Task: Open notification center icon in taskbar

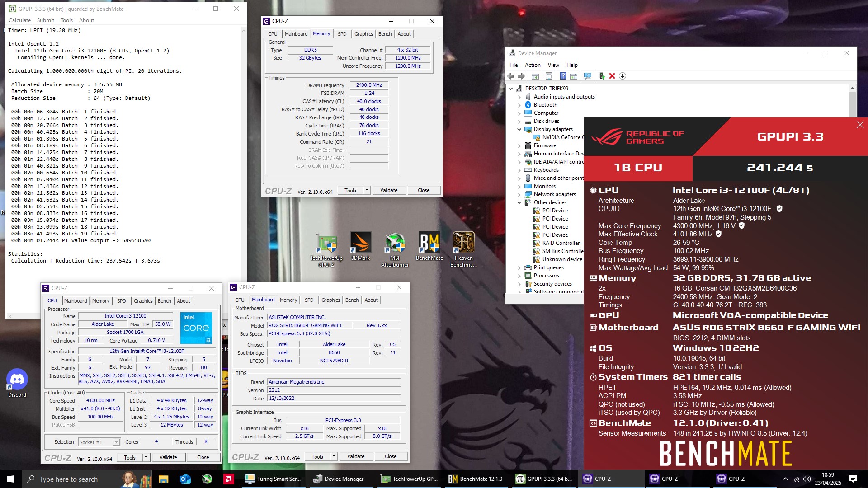Action: coord(853,479)
